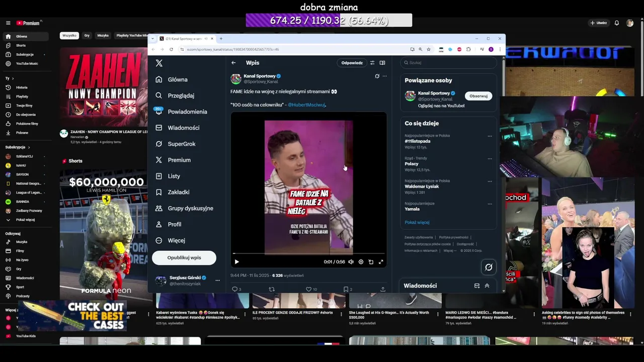Open Główna in X sidebar
The width and height of the screenshot is (644, 362).
[x=172, y=79]
